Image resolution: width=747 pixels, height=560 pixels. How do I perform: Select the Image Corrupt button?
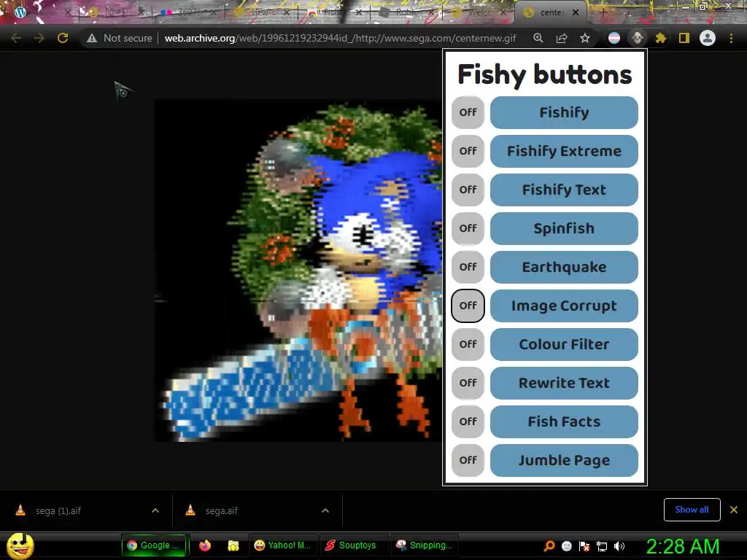[564, 306]
